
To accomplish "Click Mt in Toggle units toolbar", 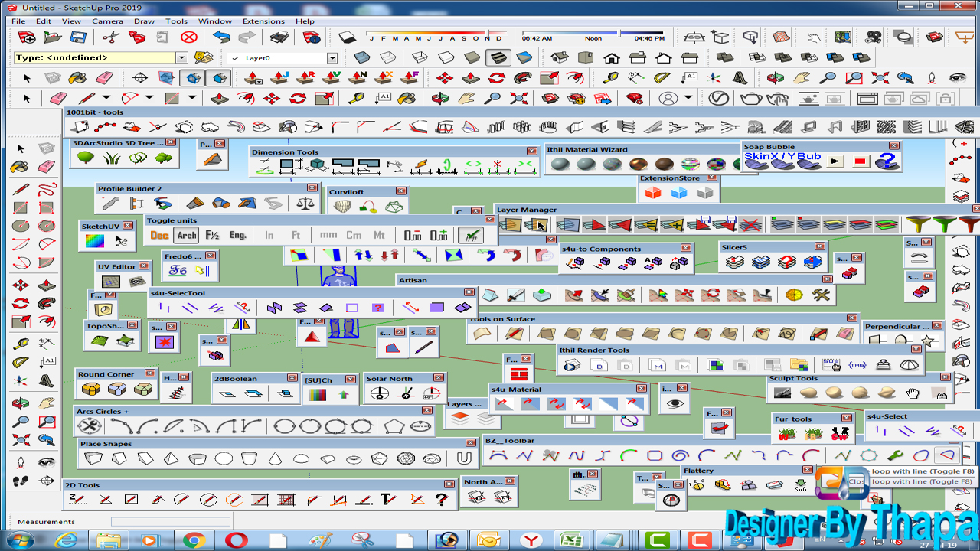I will pyautogui.click(x=380, y=235).
